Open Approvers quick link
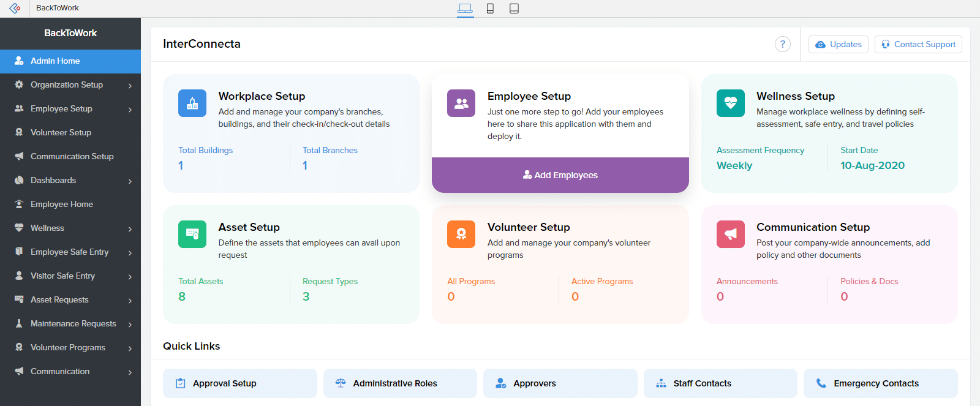The height and width of the screenshot is (406, 980). (x=560, y=383)
